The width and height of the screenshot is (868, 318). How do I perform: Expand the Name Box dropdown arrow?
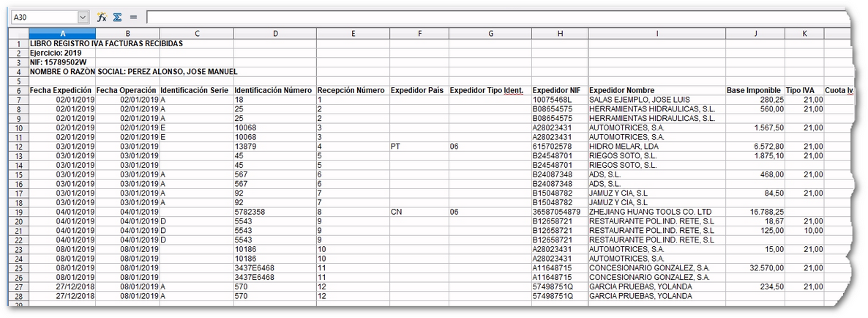click(x=83, y=17)
